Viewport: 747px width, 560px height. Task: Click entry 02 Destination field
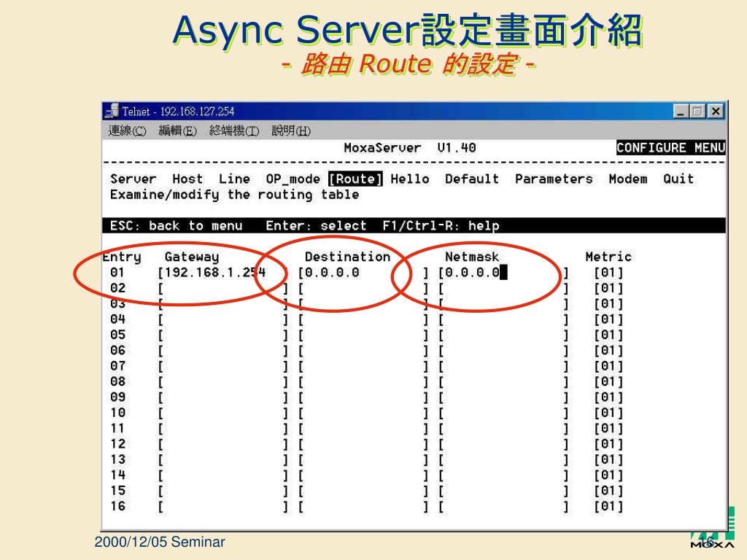(363, 288)
